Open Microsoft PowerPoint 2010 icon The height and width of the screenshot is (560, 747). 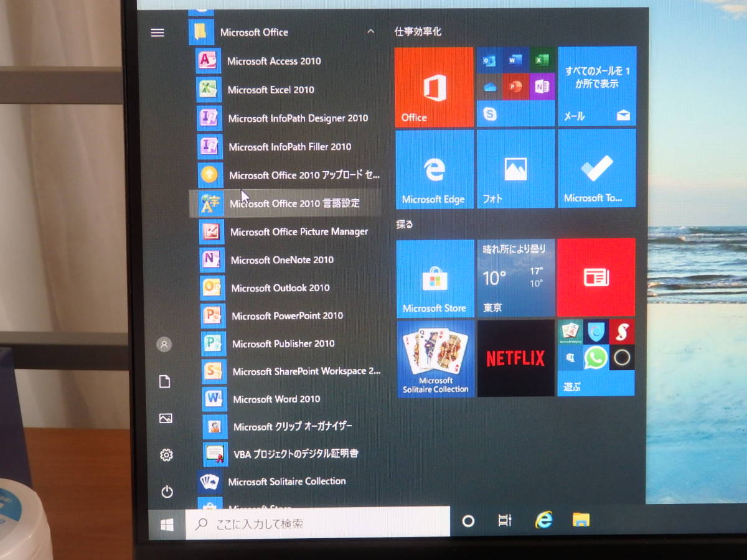(212, 315)
